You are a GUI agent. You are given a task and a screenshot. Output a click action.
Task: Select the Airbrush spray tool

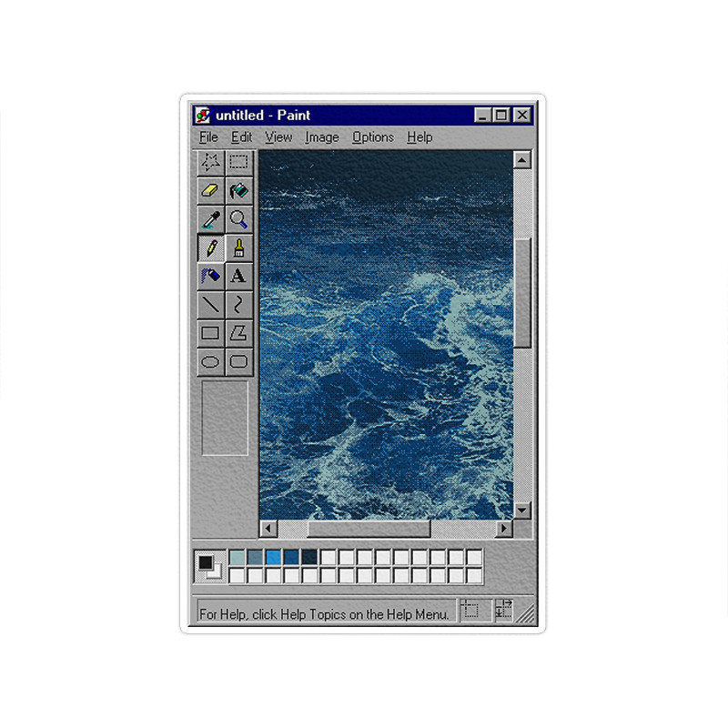211,276
